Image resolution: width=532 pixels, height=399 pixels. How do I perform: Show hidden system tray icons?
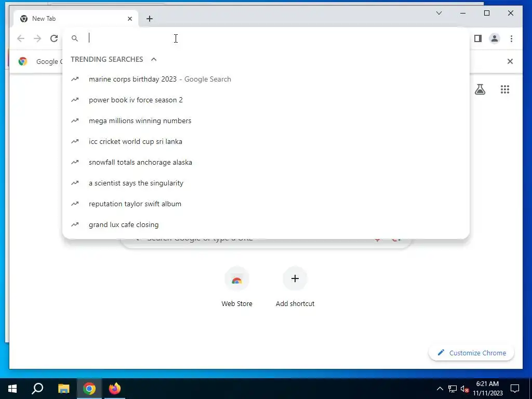tap(440, 389)
